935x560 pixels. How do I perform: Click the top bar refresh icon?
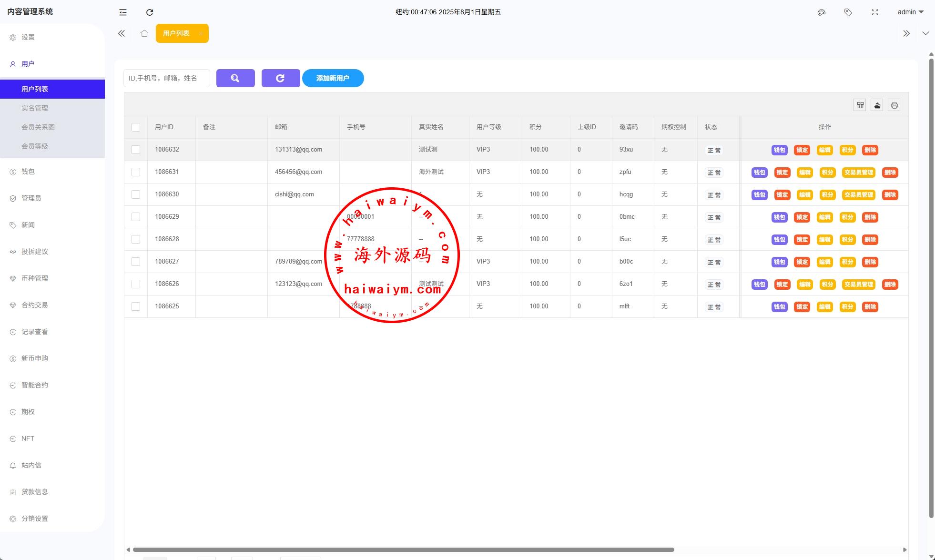click(x=150, y=12)
